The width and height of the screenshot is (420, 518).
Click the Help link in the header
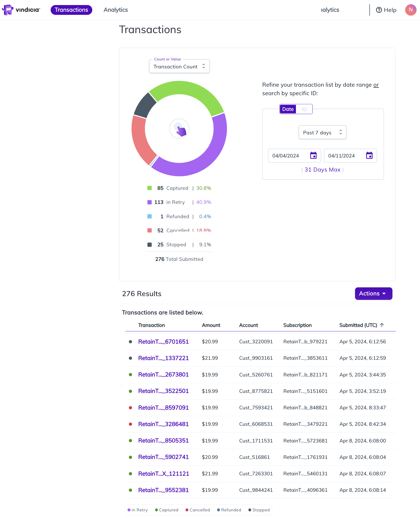point(386,10)
